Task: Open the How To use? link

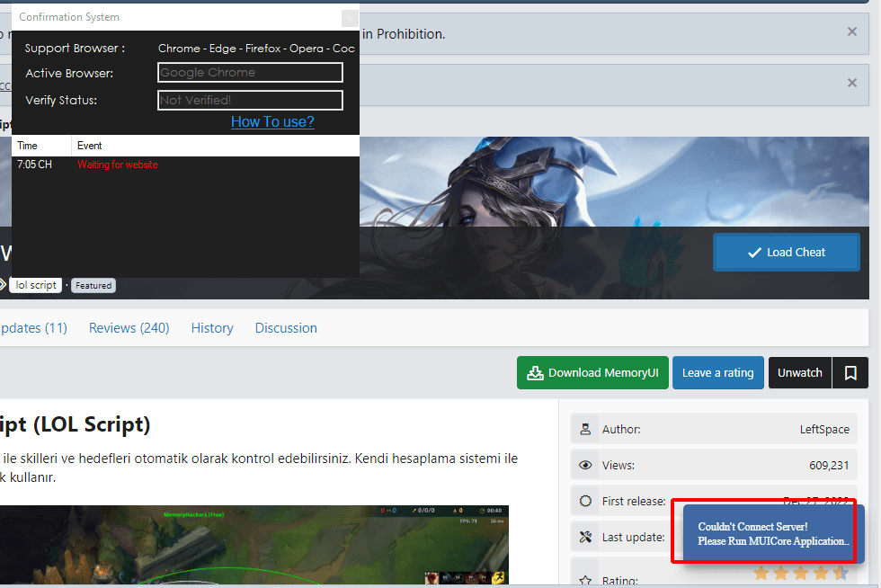Action: click(x=272, y=121)
